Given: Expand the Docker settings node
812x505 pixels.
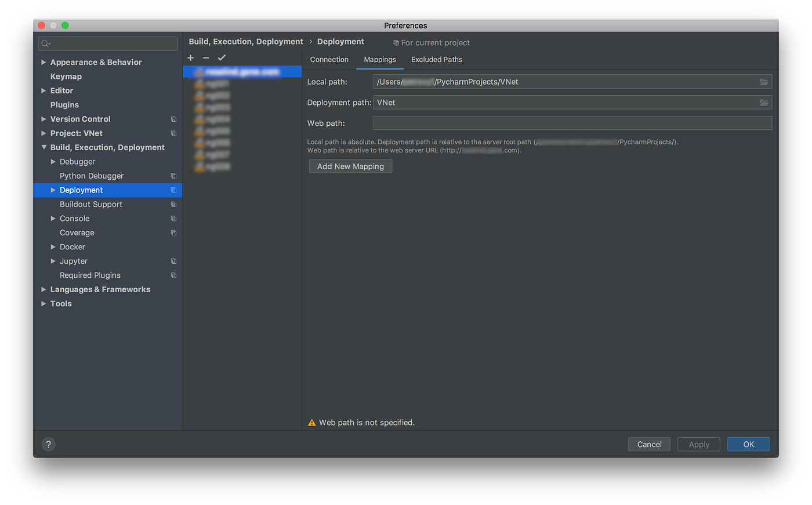Looking at the screenshot, I should tap(53, 246).
